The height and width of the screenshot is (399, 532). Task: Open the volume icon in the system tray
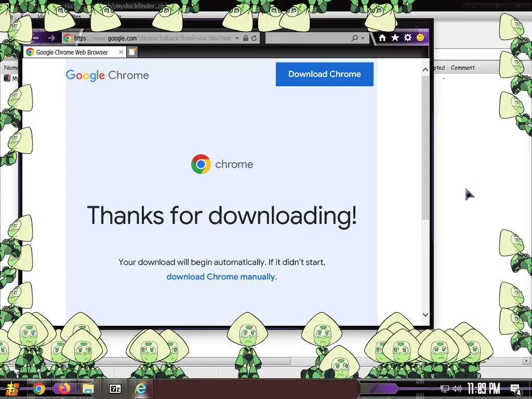point(457,389)
